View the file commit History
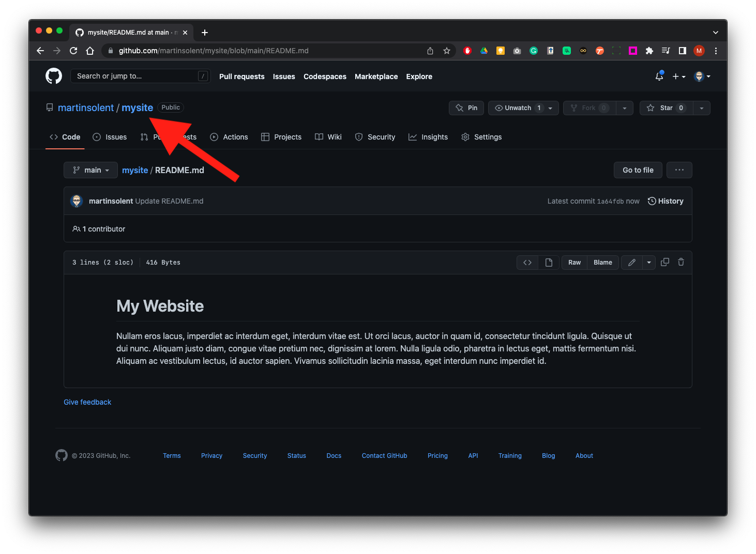The image size is (756, 554). [x=666, y=201]
